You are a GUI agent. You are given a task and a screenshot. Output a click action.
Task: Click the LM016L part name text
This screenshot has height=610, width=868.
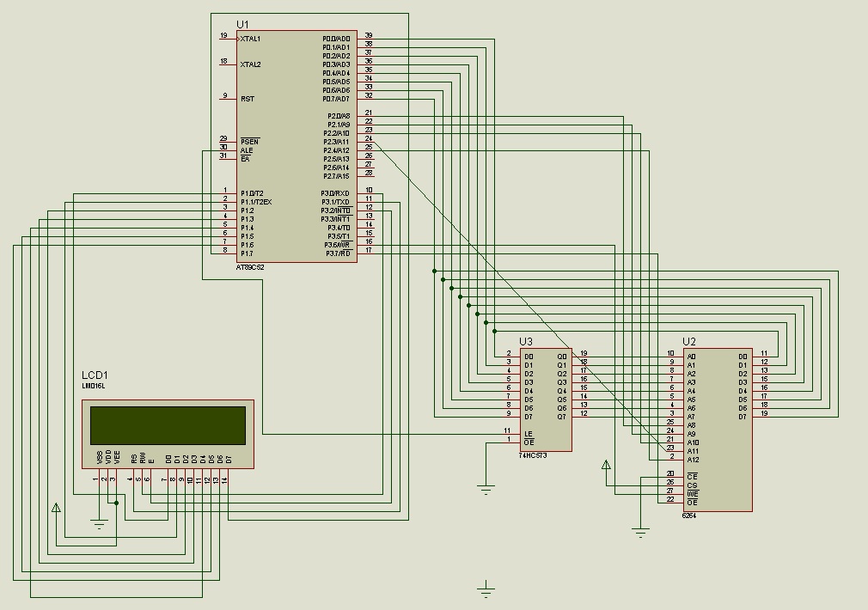coord(93,386)
